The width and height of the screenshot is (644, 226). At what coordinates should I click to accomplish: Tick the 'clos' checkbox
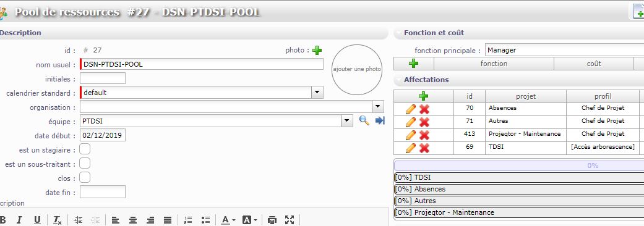(x=85, y=178)
